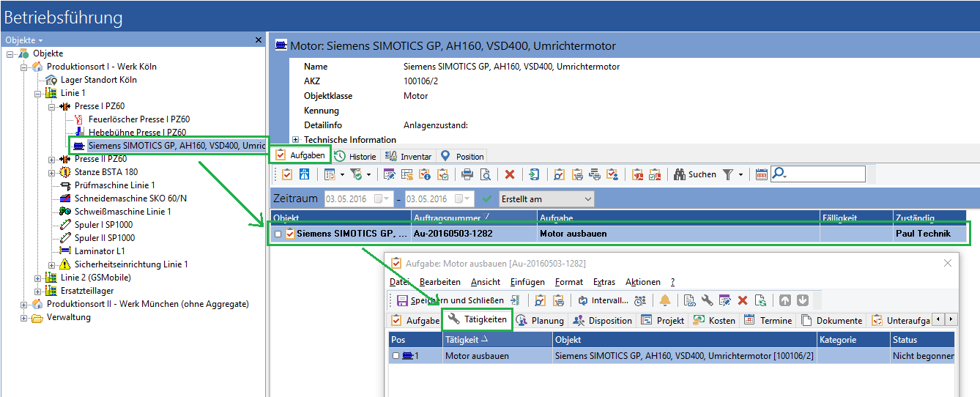
Task: Click the blue tower icon in toolbar
Action: [305, 174]
